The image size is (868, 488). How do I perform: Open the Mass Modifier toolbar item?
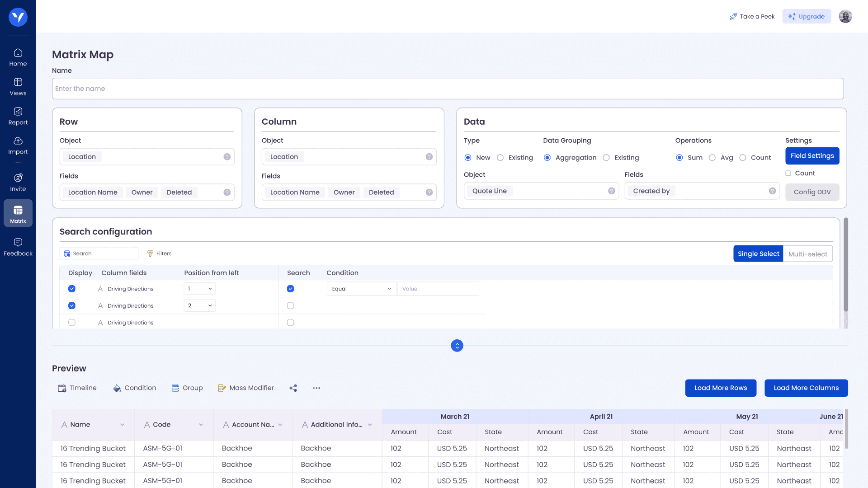pyautogui.click(x=245, y=388)
